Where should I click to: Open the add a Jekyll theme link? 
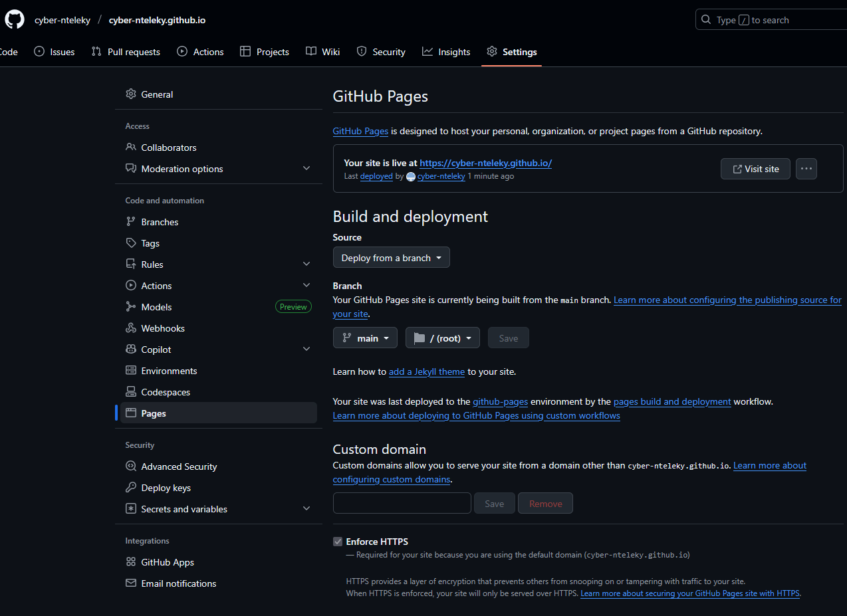(427, 372)
